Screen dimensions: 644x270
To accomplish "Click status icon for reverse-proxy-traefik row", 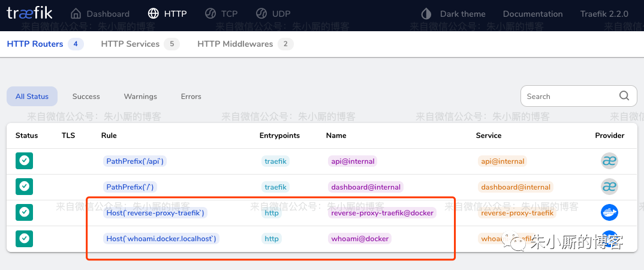I will (x=24, y=212).
